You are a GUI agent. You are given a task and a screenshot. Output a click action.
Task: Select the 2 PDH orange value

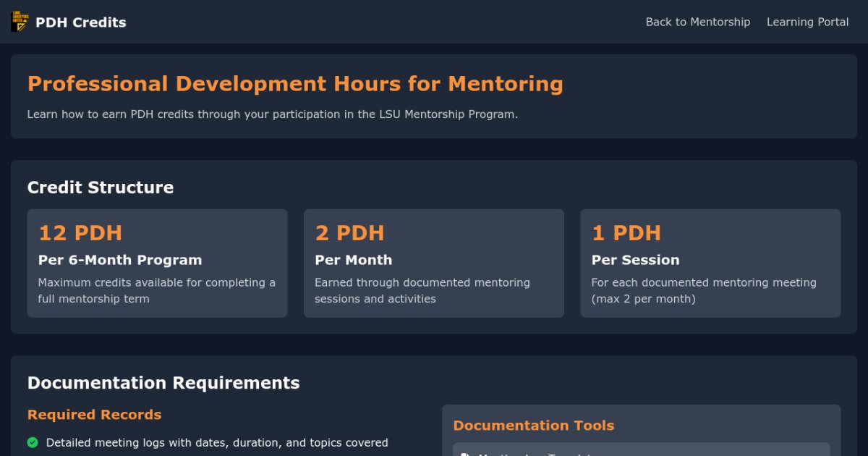tap(349, 233)
